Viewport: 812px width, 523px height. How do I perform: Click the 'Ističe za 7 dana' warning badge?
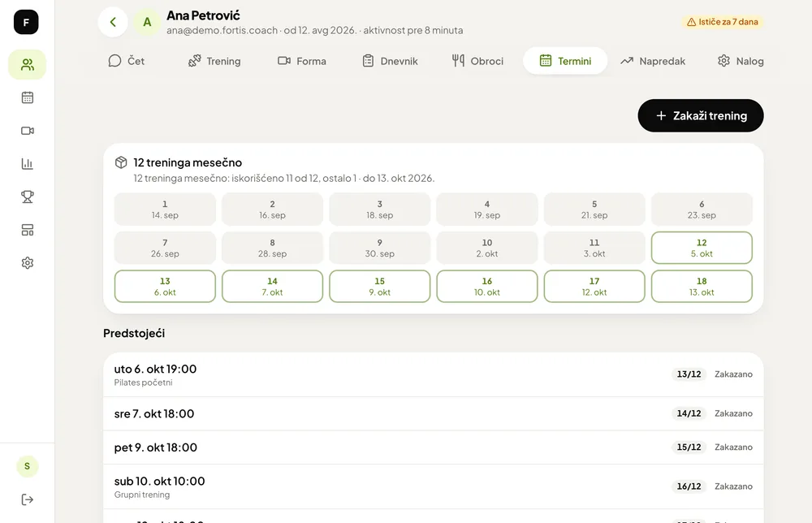722,22
